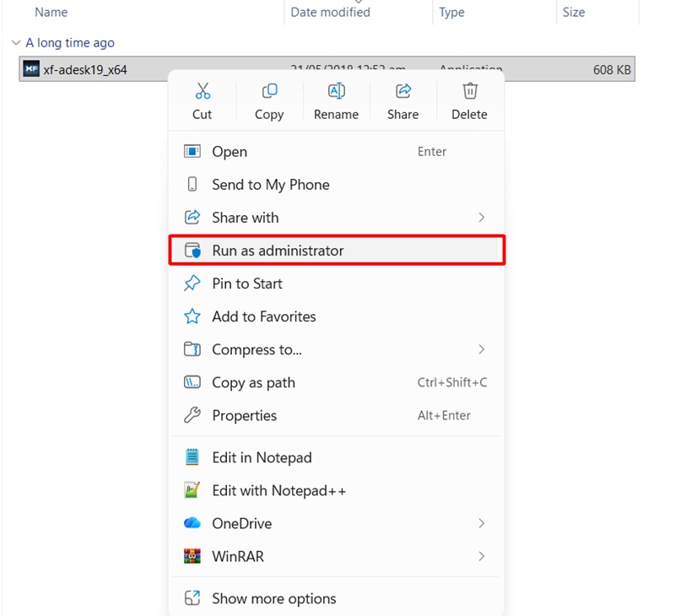675x616 pixels.
Task: Run xf-adesk19_x64 as administrator
Action: pos(278,250)
